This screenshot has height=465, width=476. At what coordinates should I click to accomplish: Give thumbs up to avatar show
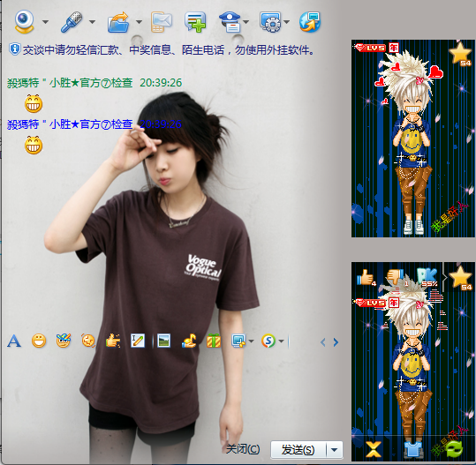366,277
